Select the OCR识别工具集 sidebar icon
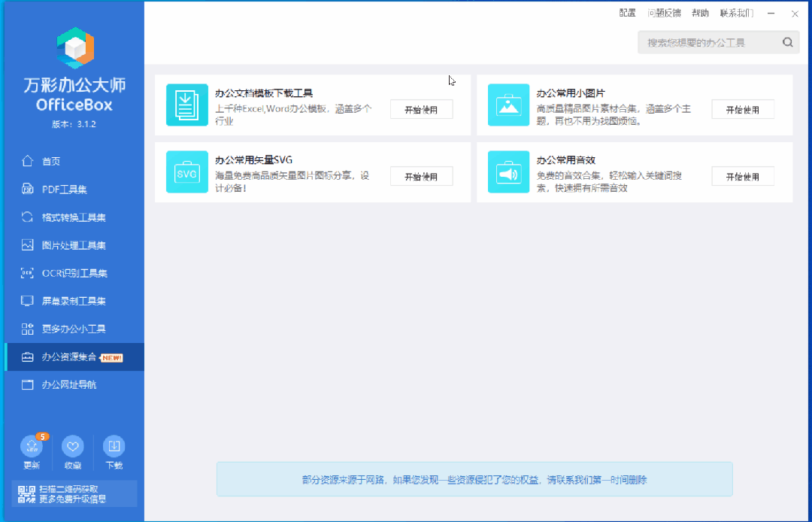Image resolution: width=812 pixels, height=522 pixels. [x=28, y=273]
